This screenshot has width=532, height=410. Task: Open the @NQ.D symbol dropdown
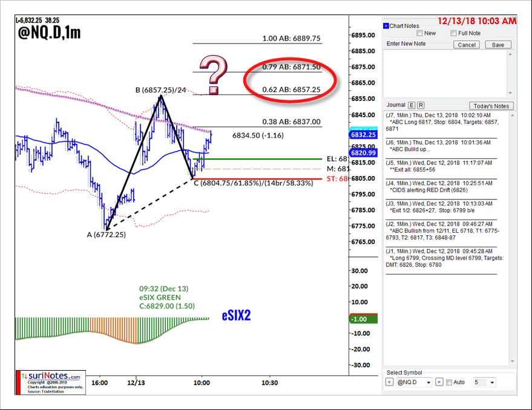pyautogui.click(x=429, y=382)
